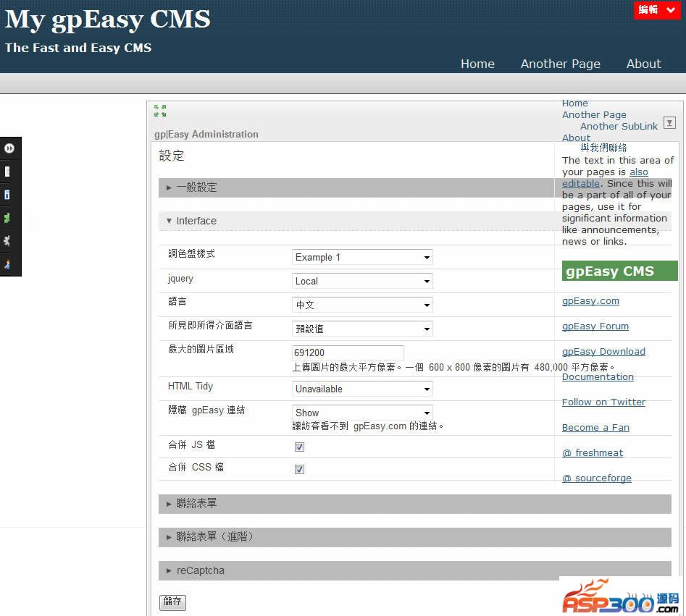Toggle the 合併 CSS 檔 checkbox

coord(300,469)
